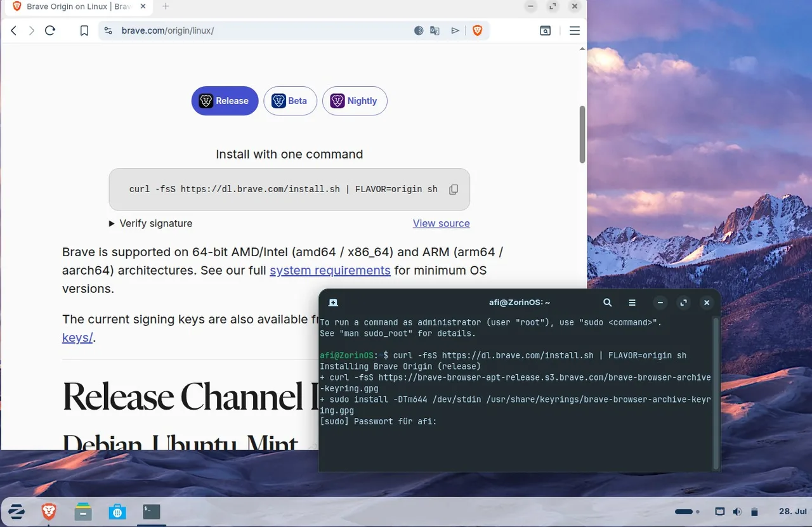
Task: Click the battery tray icon
Action: click(x=754, y=511)
